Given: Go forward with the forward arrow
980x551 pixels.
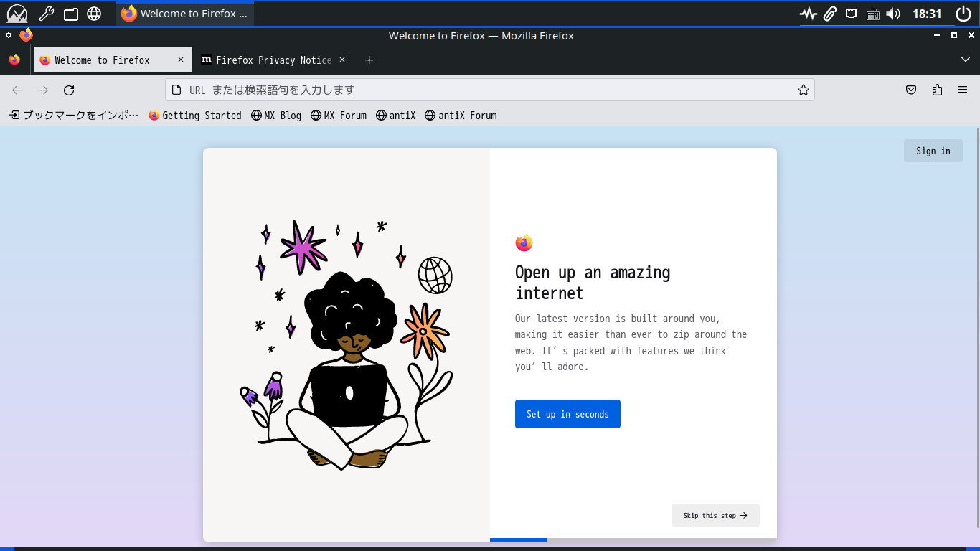Looking at the screenshot, I should pyautogui.click(x=43, y=90).
